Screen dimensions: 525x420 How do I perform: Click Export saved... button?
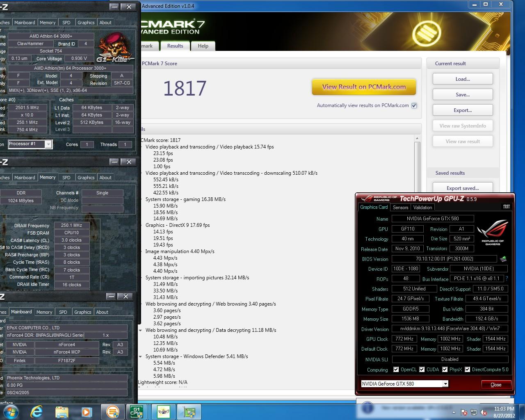click(463, 188)
